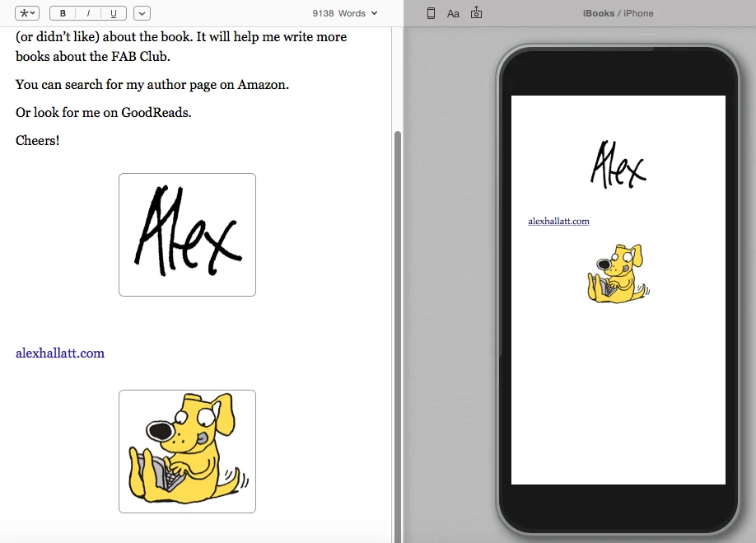Select iPhone in the preview breadcrumb
This screenshot has height=543, width=756.
640,12
